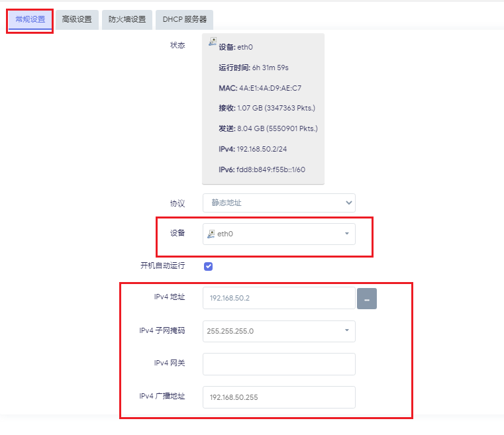Click the 运行时间 uptime status line
The width and height of the screenshot is (504, 435).
254,68
